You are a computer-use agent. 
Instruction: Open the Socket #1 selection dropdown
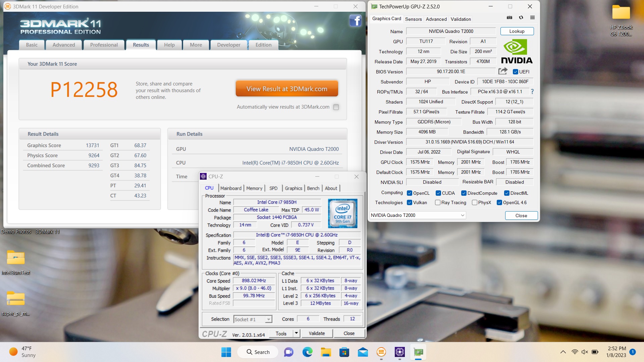coord(268,319)
